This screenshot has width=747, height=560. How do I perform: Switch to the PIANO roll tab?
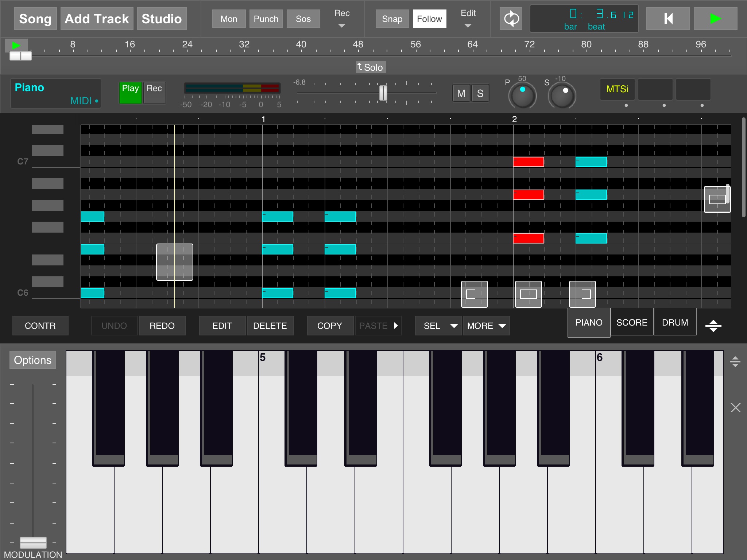click(589, 322)
